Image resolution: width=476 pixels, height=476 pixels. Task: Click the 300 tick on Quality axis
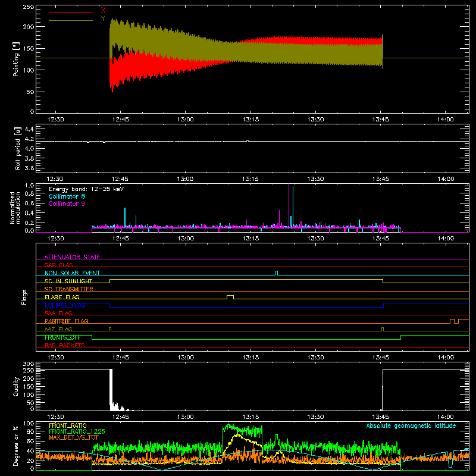tap(29, 364)
